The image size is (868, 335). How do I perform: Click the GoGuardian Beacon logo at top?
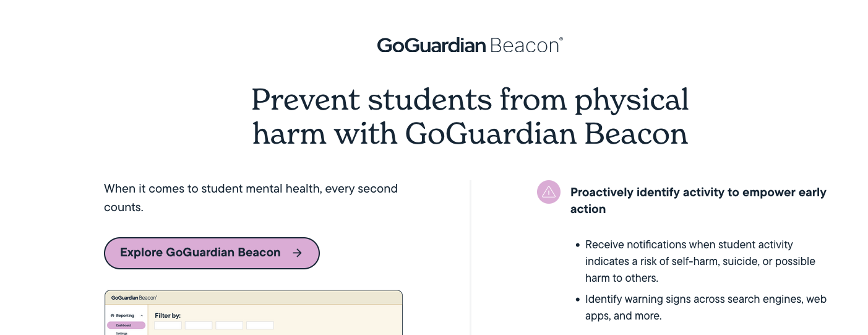point(470,45)
